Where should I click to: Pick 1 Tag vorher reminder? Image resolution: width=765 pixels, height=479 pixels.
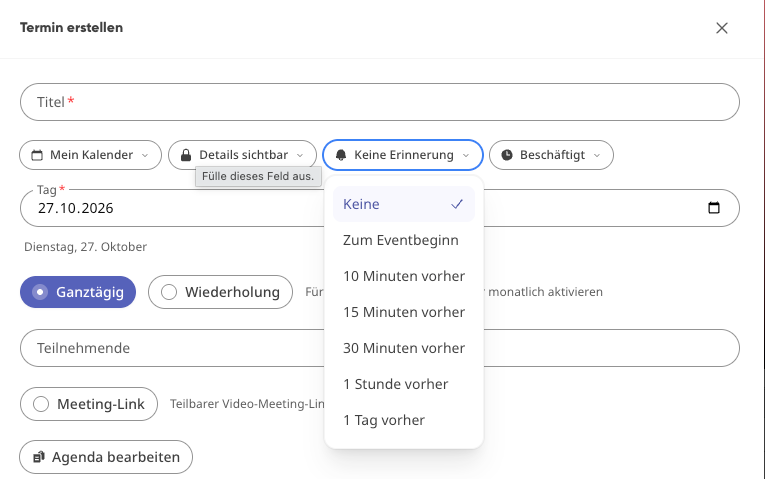tap(403, 420)
